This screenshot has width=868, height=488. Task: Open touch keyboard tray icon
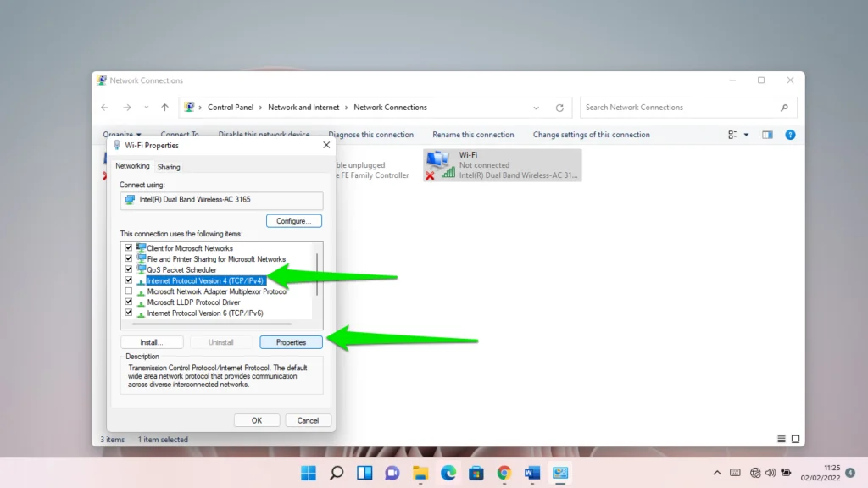click(735, 473)
